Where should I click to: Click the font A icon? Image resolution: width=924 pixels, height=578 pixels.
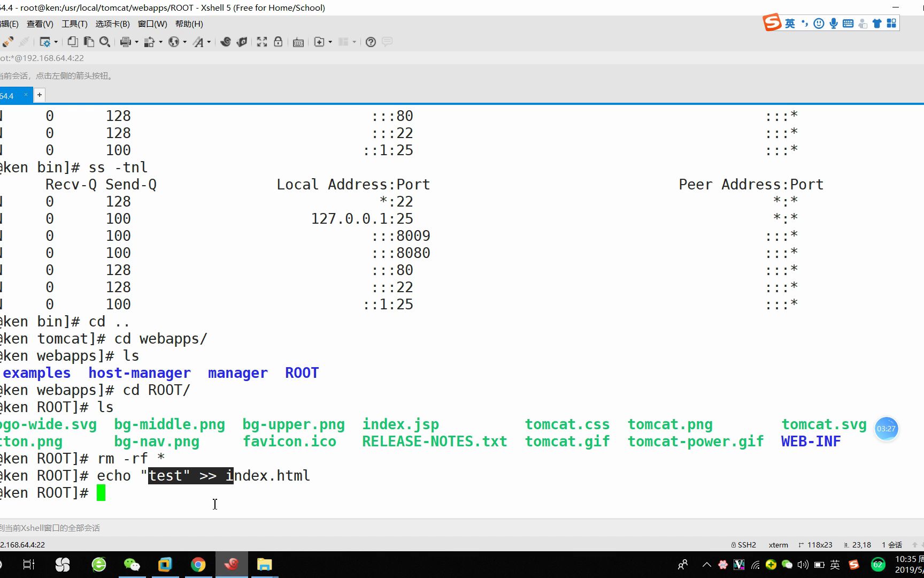(198, 42)
